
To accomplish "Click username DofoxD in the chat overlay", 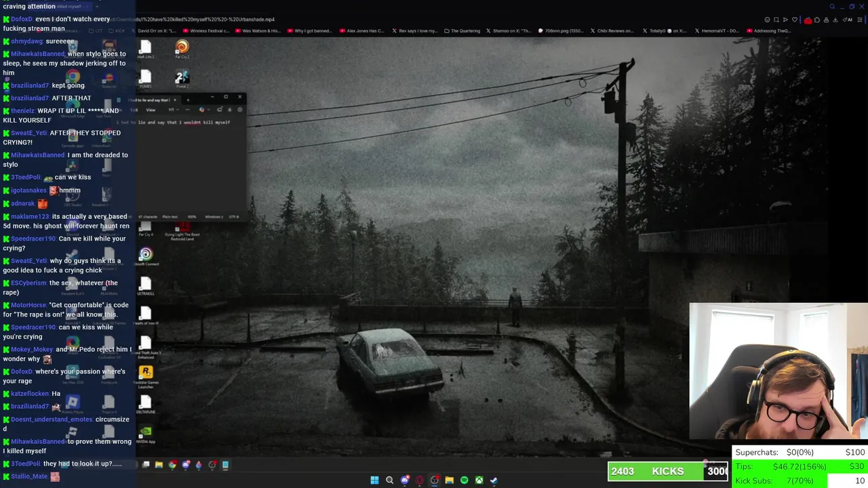I will (22, 19).
